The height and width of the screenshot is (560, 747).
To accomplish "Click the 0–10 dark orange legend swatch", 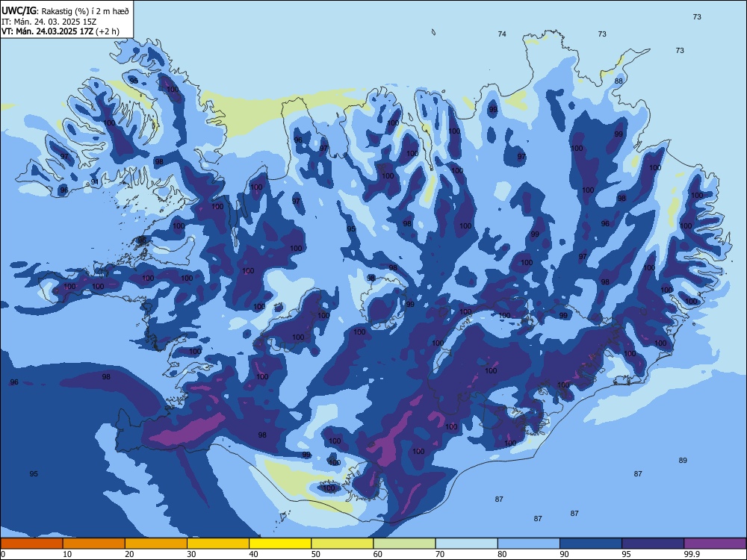I will coord(31,544).
